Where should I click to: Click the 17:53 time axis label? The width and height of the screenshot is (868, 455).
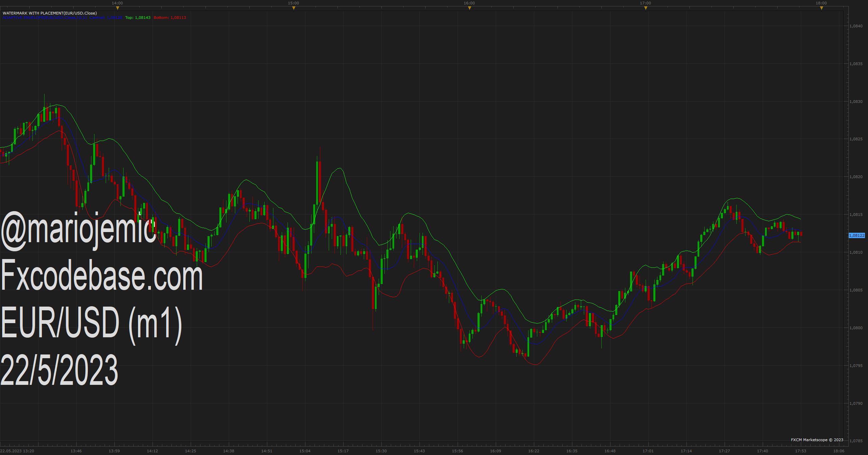[x=801, y=451]
